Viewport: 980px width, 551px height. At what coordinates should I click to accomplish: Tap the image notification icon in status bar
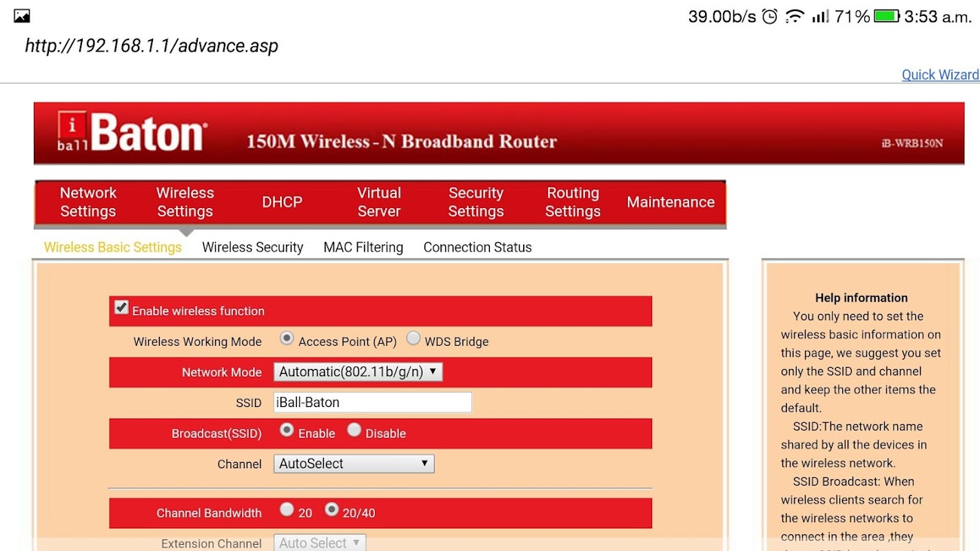[21, 16]
